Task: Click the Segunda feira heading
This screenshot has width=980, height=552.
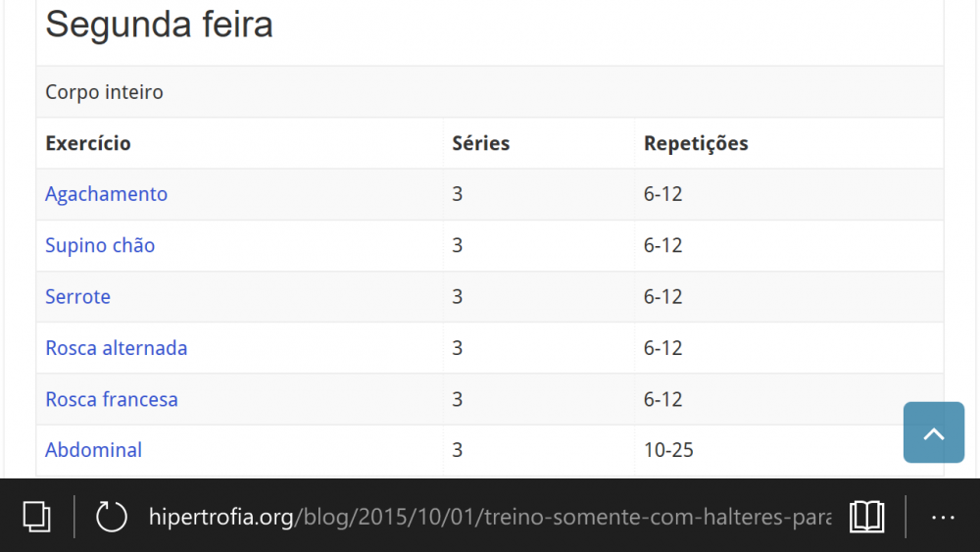Action: [159, 25]
